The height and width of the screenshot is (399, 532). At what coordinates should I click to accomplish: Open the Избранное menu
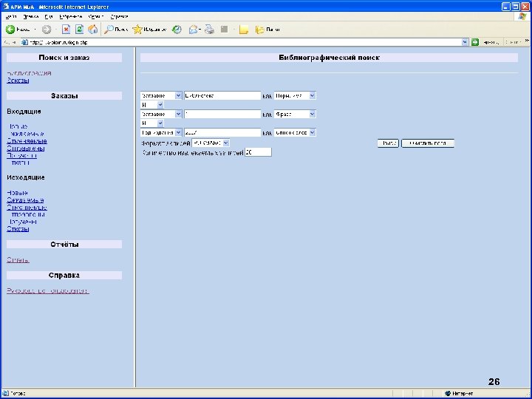[x=71, y=16]
